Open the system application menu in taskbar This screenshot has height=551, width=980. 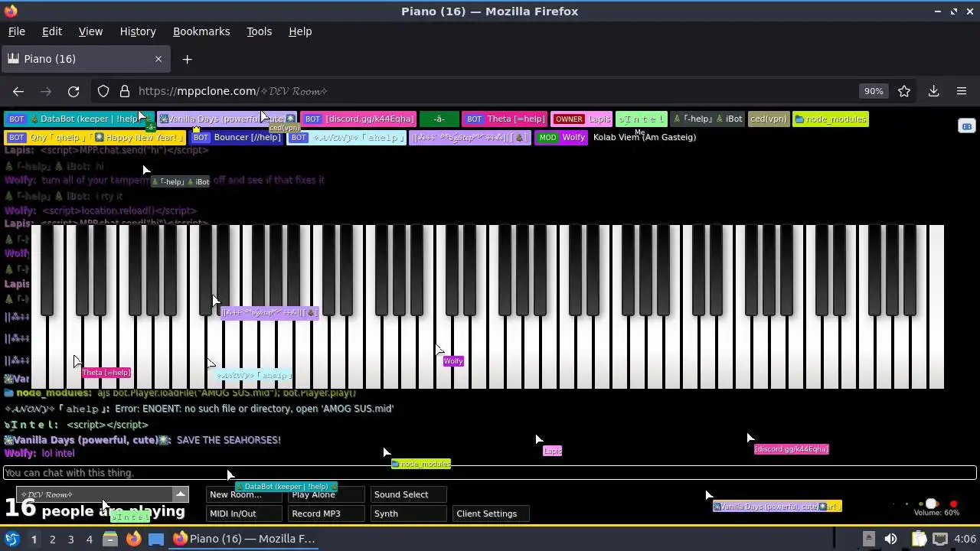click(12, 539)
